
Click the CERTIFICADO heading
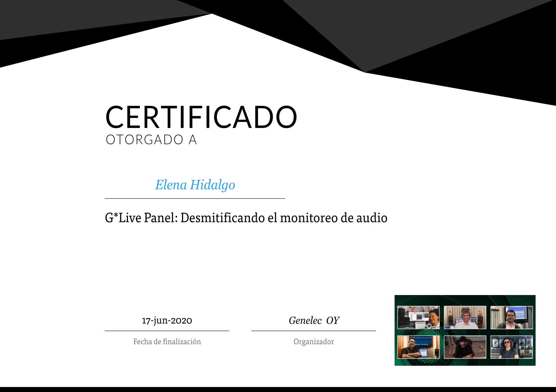click(x=201, y=117)
